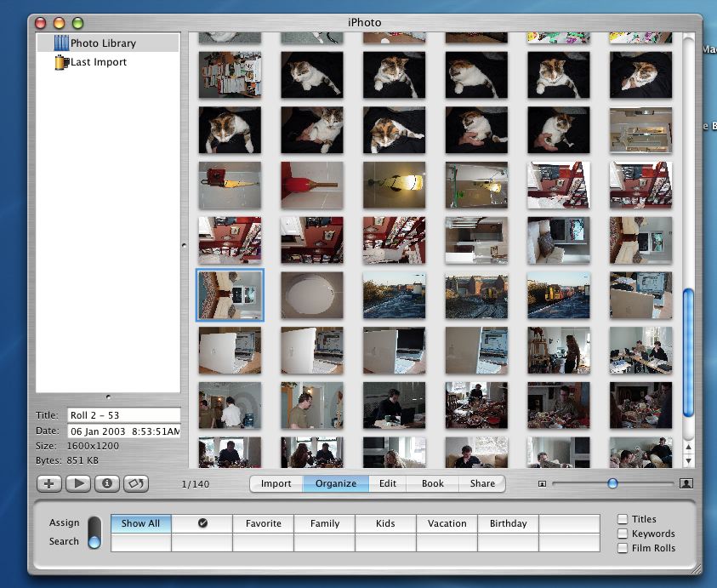Open the Book mode tab
This screenshot has width=717, height=588.
pos(433,483)
